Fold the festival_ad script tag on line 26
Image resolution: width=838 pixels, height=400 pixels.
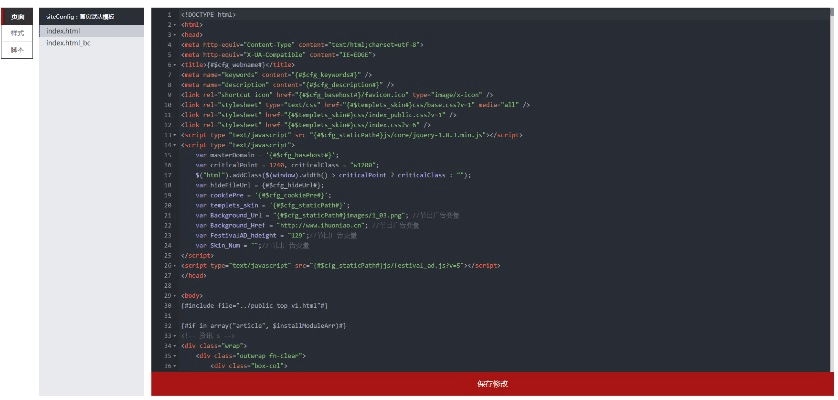174,265
